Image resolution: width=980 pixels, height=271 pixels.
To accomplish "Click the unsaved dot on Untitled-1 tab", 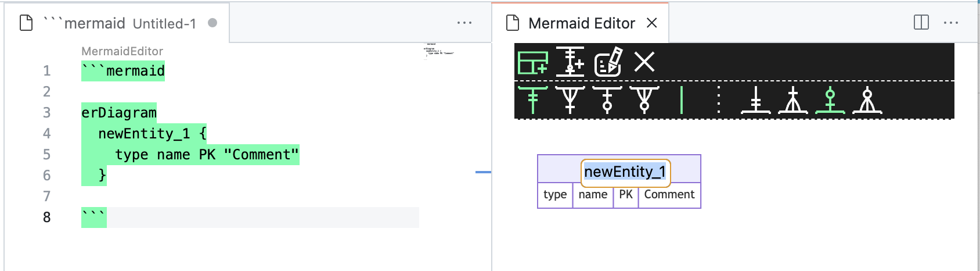I will point(212,23).
